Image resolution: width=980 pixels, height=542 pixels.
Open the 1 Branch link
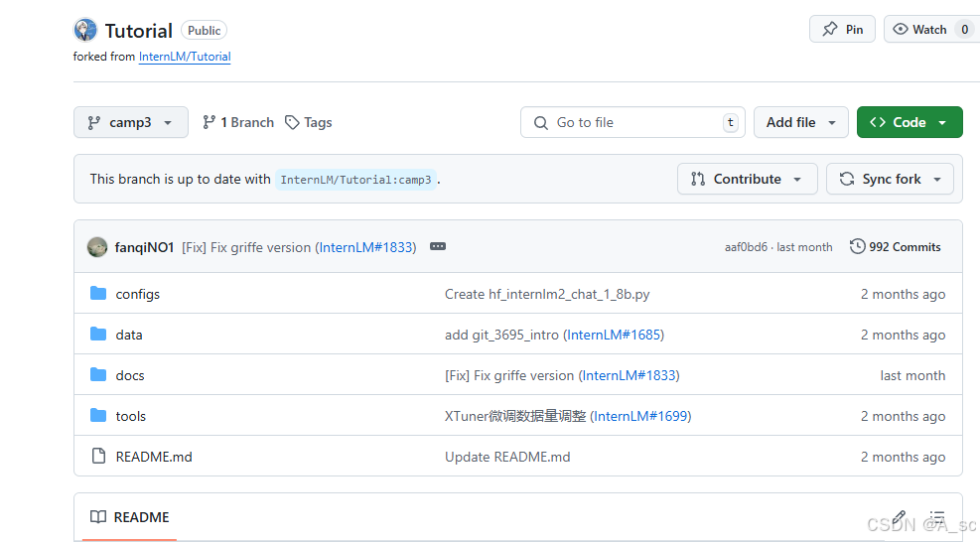238,122
